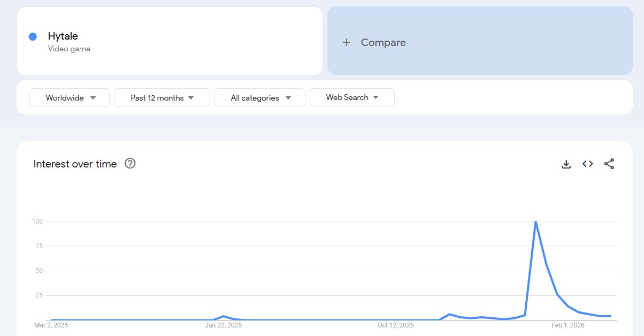Viewport: 644px width, 336px height.
Task: Add a comparison term via Compare
Action: [x=480, y=41]
